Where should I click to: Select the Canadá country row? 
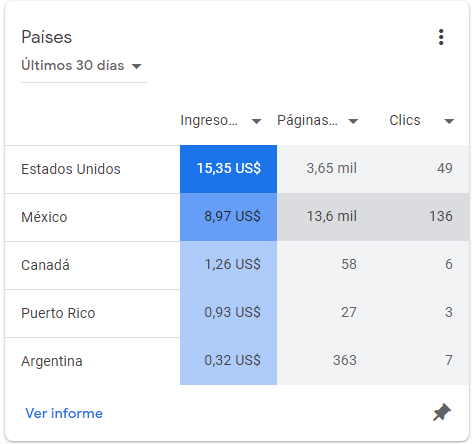[237, 265]
